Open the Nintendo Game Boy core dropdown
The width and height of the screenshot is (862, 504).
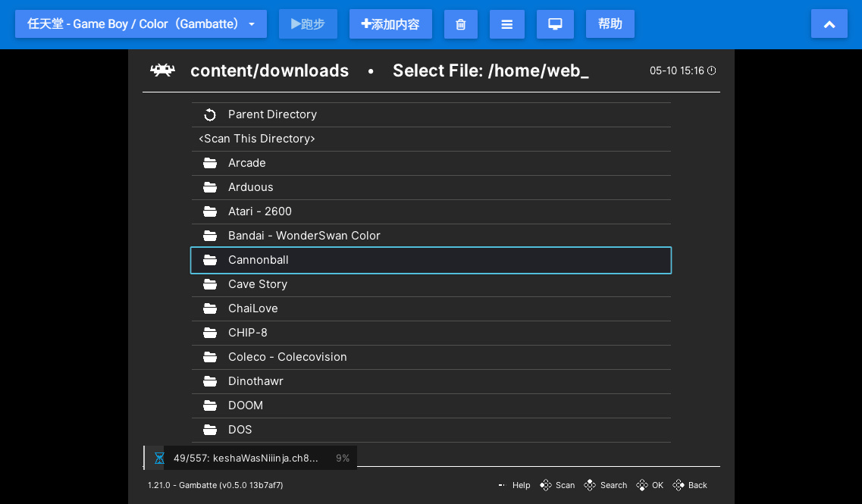[140, 24]
